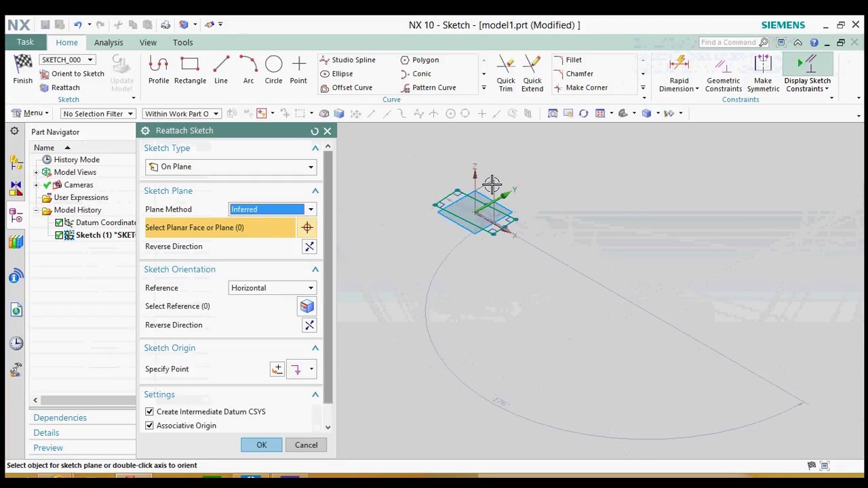Screen dimensions: 868x488
Task: Activate the Quick Trim tool
Action: click(x=506, y=74)
